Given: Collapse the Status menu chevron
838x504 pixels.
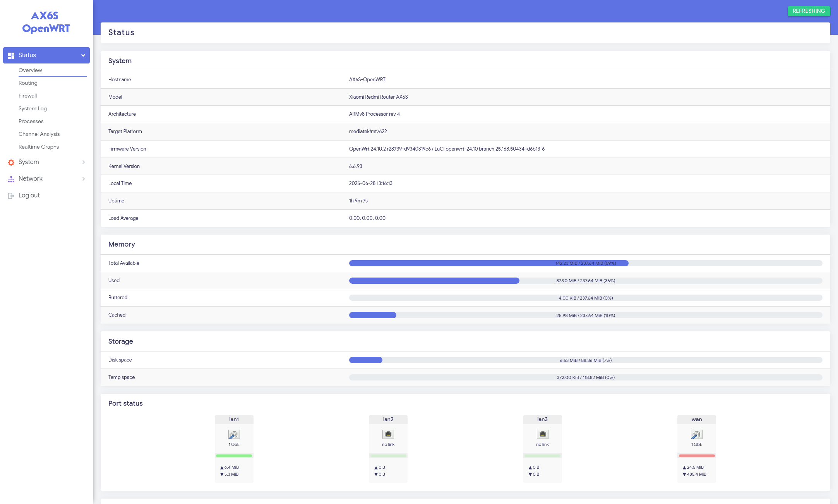Looking at the screenshot, I should [x=83, y=55].
